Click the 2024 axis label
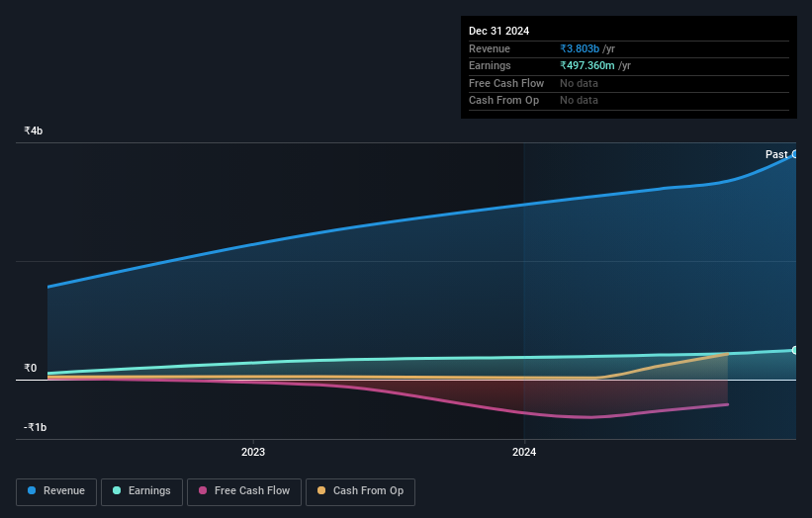The image size is (812, 518). 524,453
